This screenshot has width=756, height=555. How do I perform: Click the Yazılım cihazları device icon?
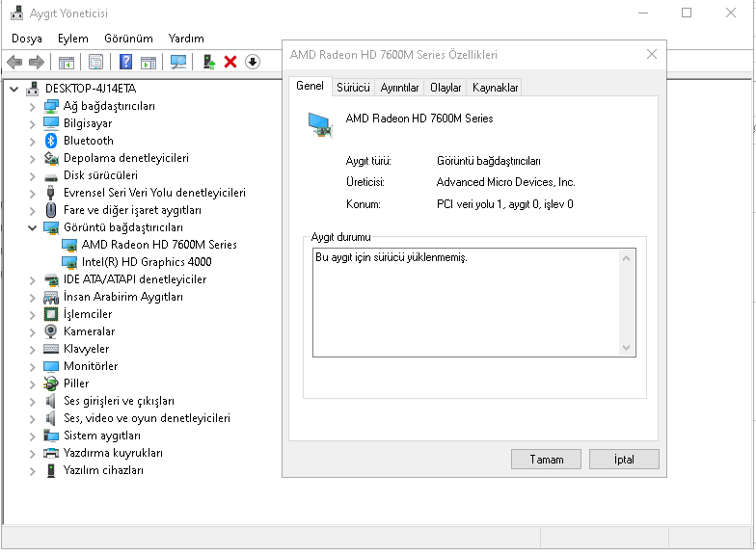pyautogui.click(x=50, y=470)
